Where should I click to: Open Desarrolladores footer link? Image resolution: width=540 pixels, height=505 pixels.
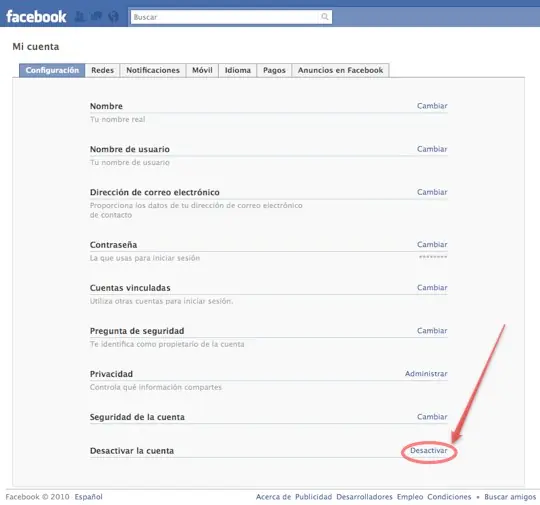tap(364, 497)
